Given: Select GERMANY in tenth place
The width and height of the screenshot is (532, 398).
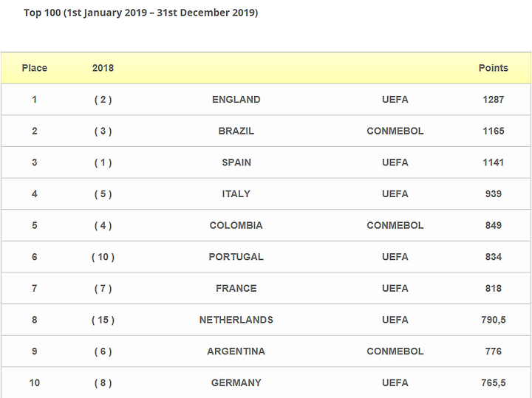Looking at the screenshot, I should [236, 383].
